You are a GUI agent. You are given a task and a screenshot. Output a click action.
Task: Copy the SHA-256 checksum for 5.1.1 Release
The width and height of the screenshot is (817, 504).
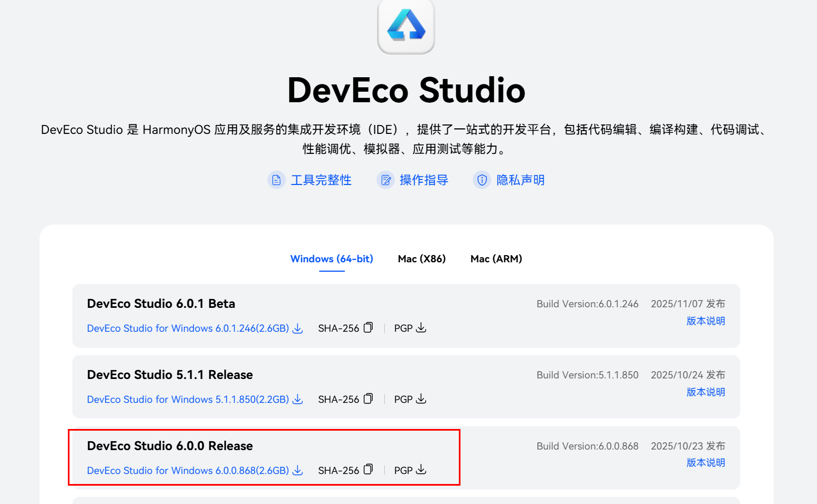369,398
